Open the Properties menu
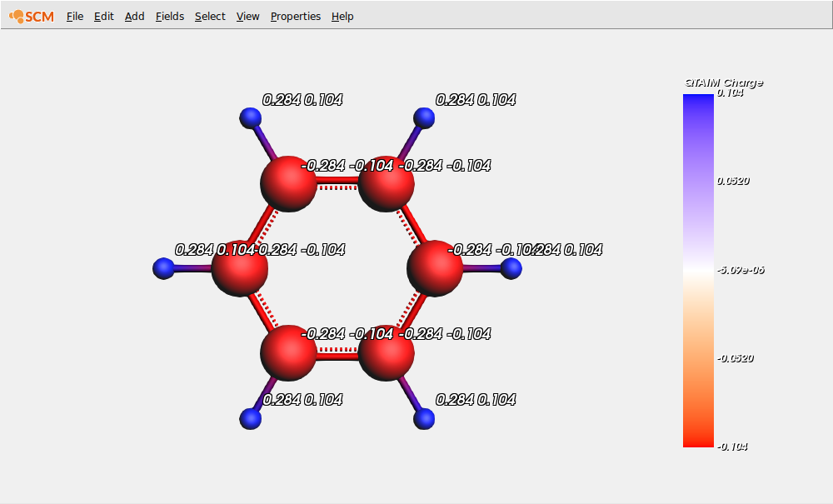The width and height of the screenshot is (833, 504). click(295, 16)
